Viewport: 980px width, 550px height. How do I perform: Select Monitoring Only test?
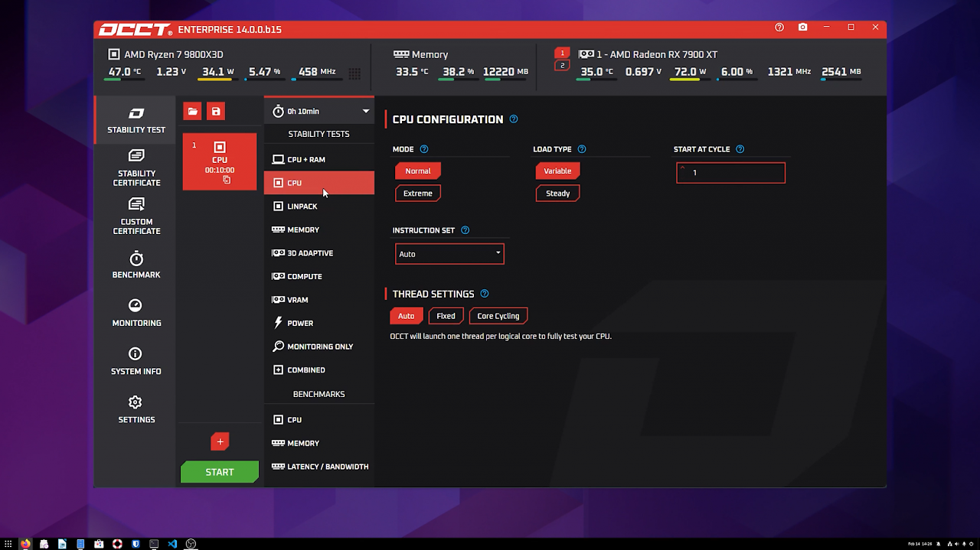click(x=319, y=347)
